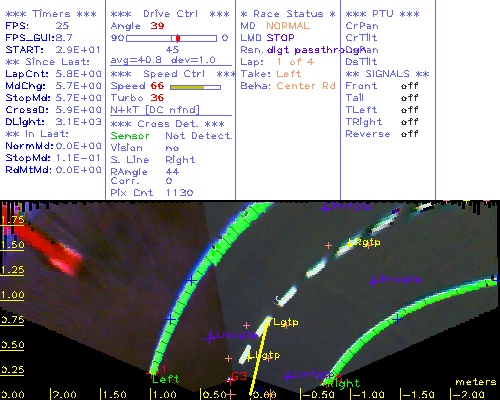This screenshot has width=500, height=400.
Task: Select the Cross Det. section header
Action: coord(168,124)
